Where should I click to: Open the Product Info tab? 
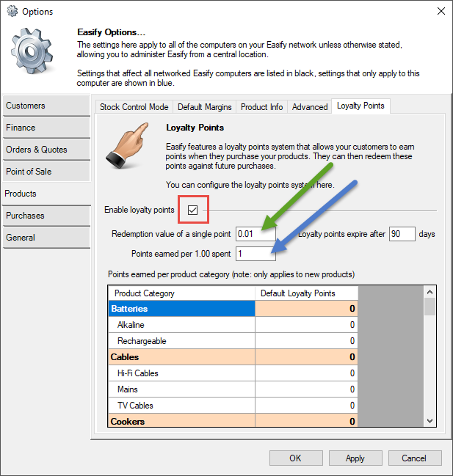pyautogui.click(x=261, y=107)
